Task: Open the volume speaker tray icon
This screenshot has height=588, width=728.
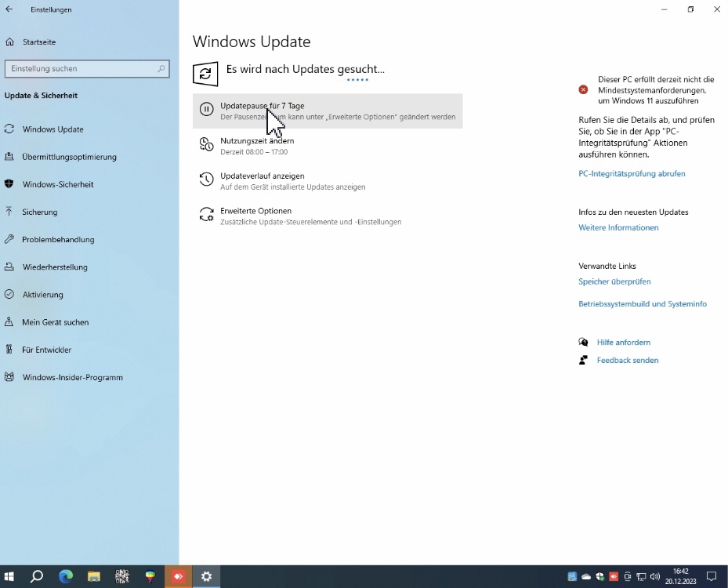Action: pos(655,577)
